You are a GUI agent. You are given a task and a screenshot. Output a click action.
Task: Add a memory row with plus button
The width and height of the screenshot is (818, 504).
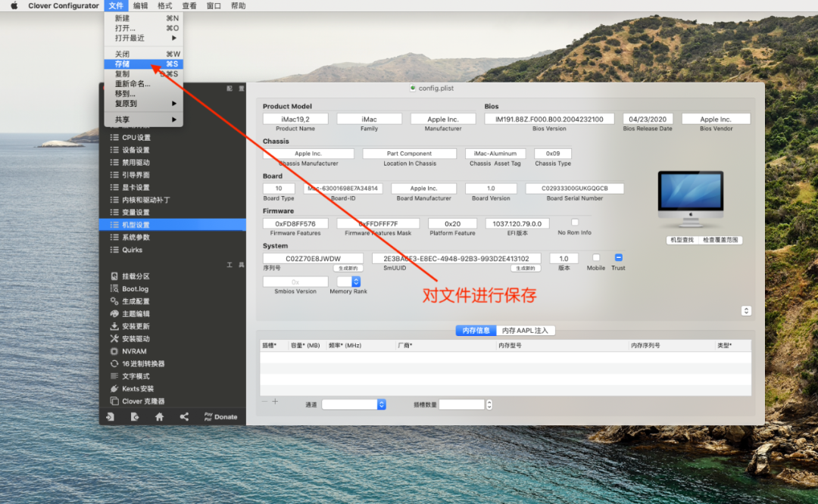point(275,401)
